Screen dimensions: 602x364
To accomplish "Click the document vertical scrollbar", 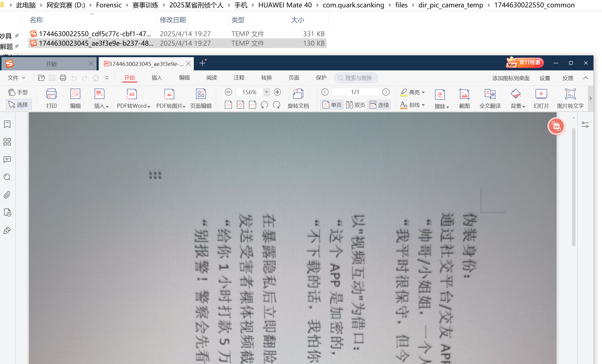I will pos(573,187).
